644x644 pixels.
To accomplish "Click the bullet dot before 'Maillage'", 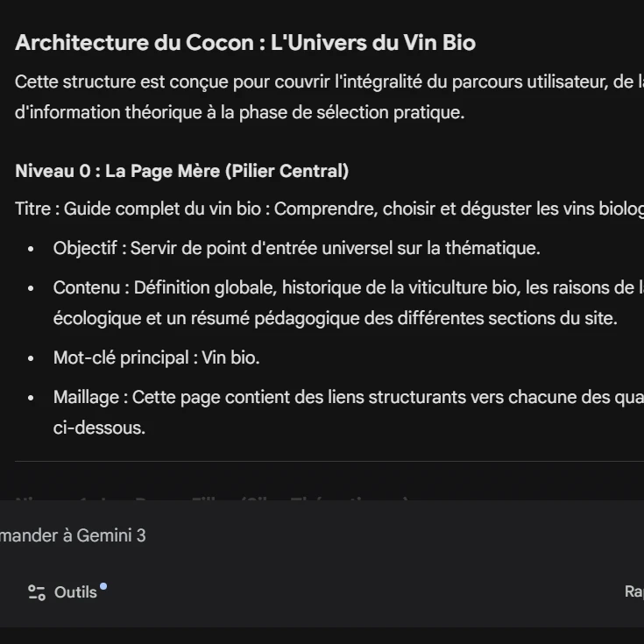I will (32, 398).
